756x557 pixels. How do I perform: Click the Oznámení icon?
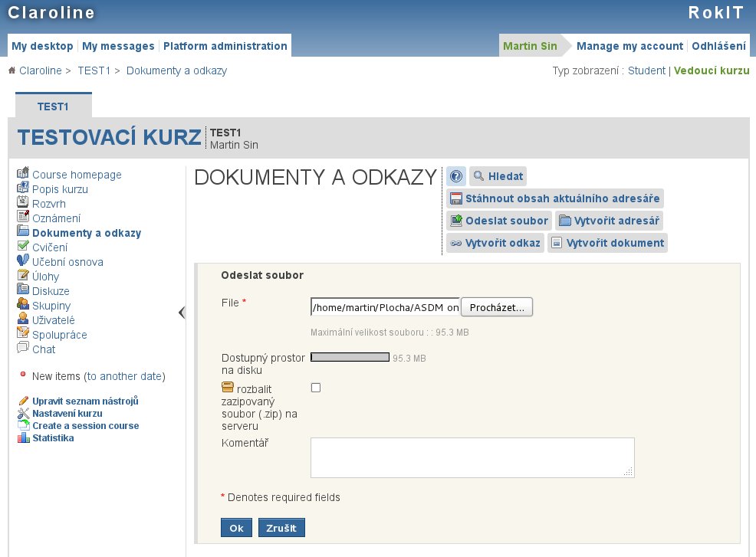[23, 216]
